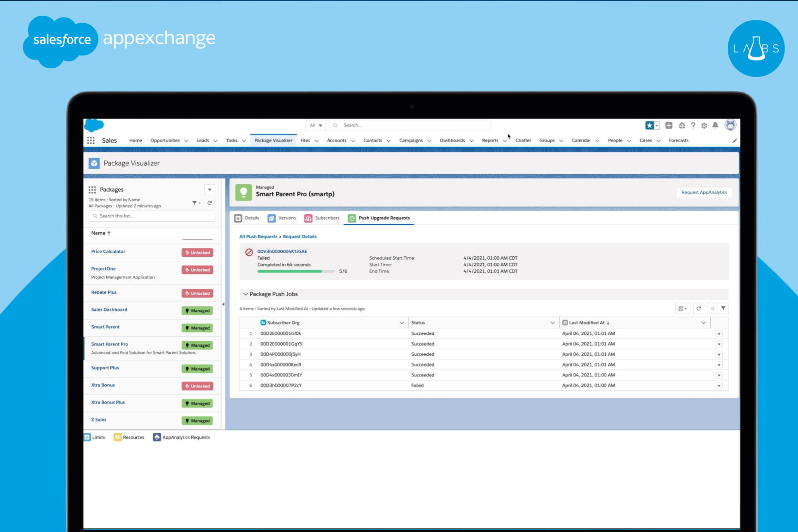Click the Search this list field
The image size is (798, 532).
152,216
